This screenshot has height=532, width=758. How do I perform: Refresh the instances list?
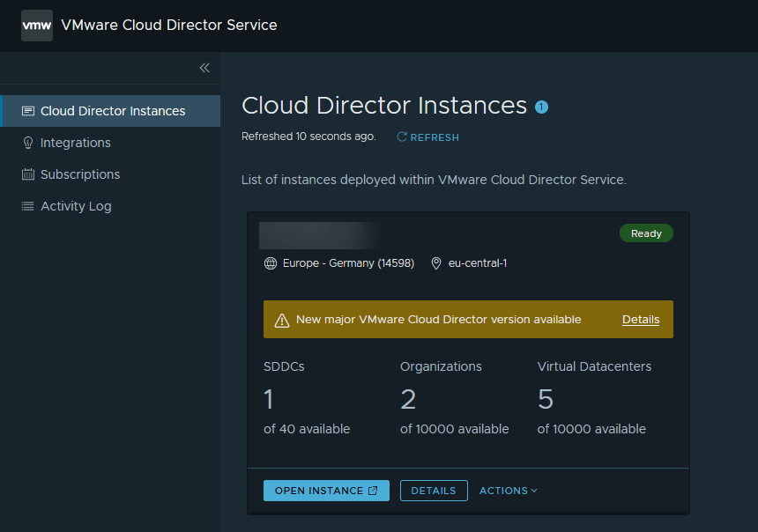click(428, 137)
